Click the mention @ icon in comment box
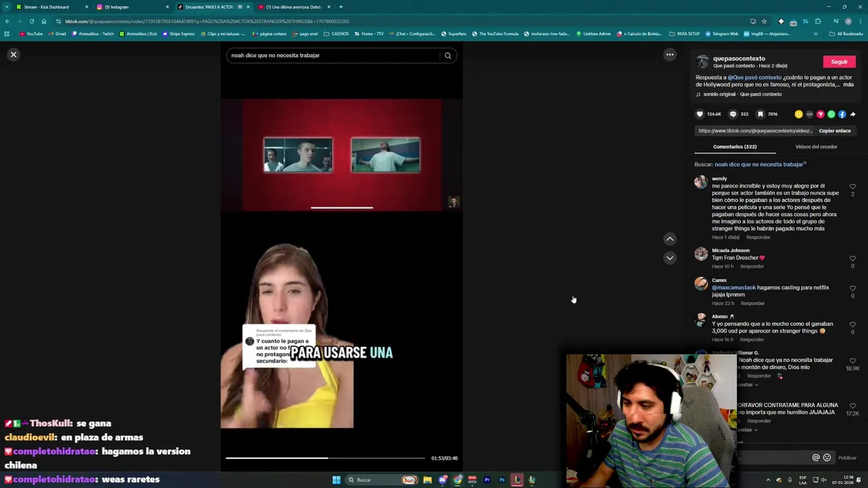 (x=816, y=457)
